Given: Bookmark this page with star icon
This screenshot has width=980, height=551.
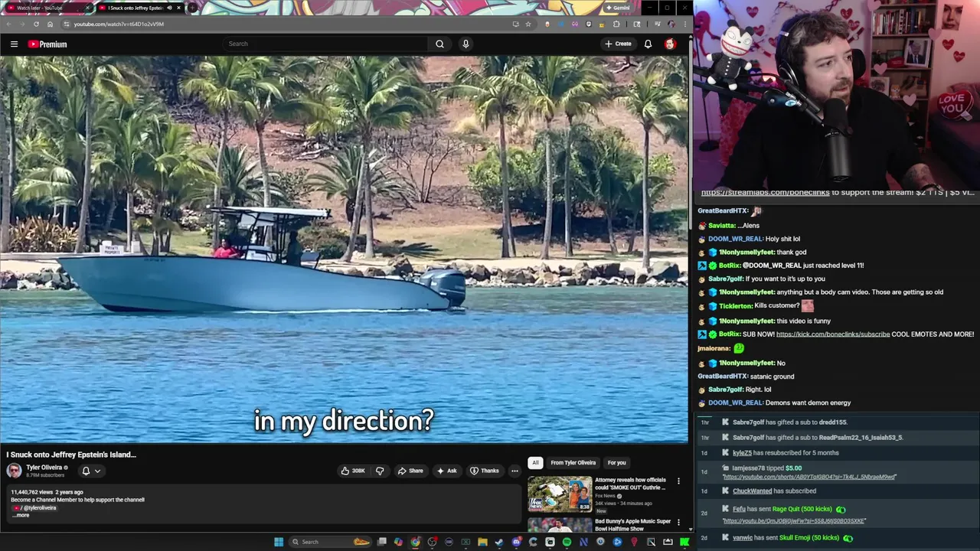Looking at the screenshot, I should click(x=528, y=24).
